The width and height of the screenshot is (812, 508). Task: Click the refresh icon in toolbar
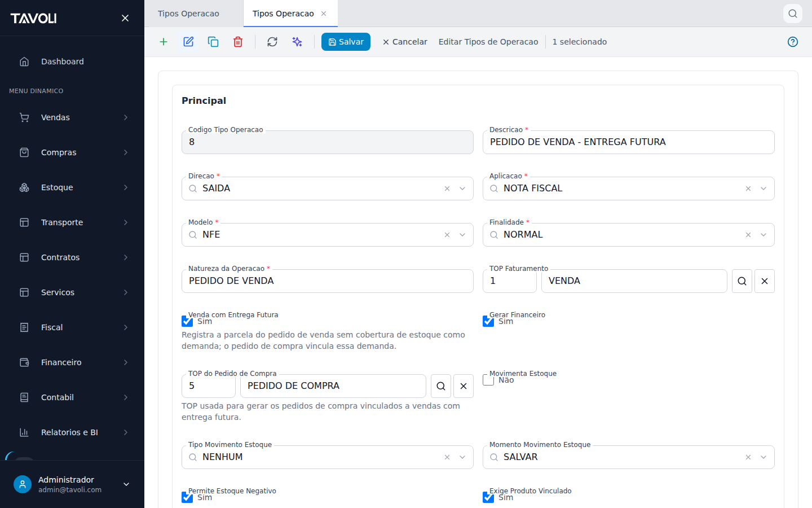[272, 42]
